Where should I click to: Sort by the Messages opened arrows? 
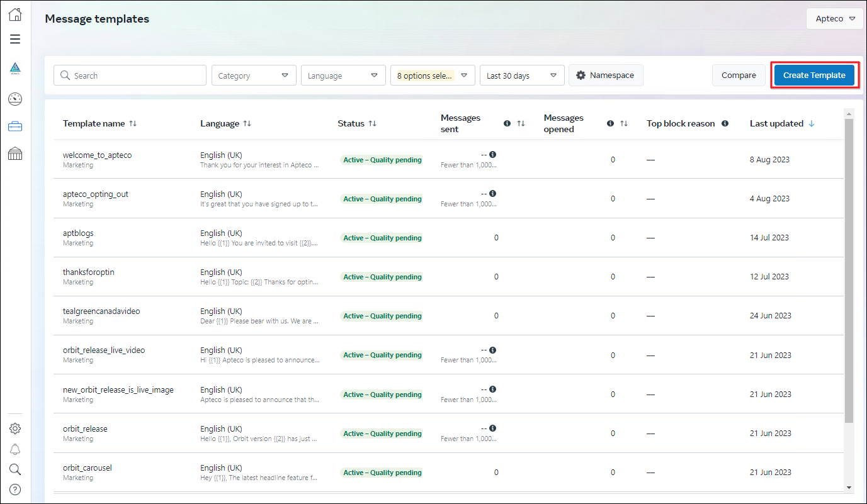coord(624,124)
